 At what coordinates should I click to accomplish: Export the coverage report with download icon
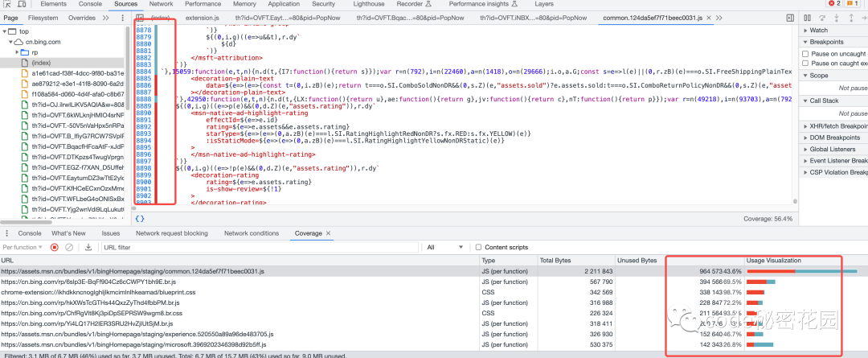point(88,247)
